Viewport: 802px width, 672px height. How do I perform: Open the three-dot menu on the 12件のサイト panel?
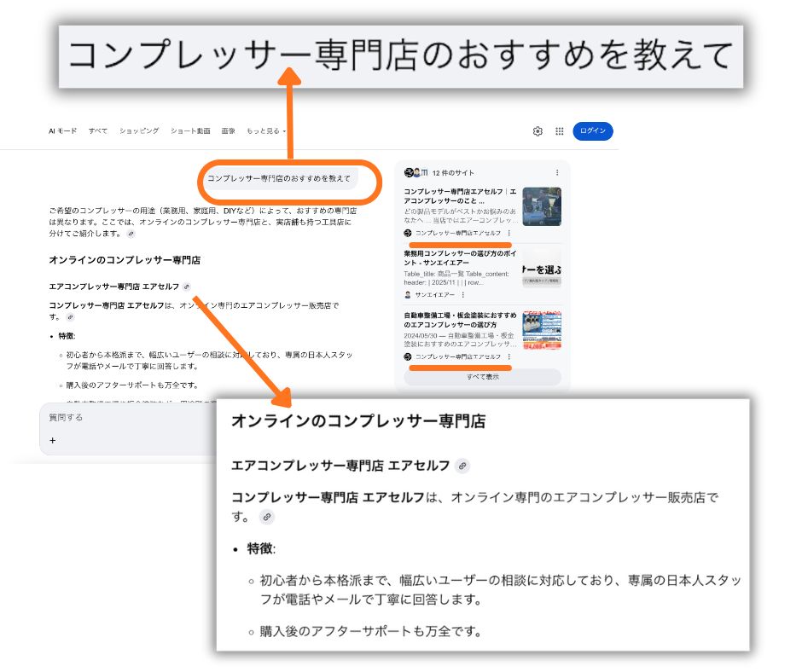tap(558, 172)
